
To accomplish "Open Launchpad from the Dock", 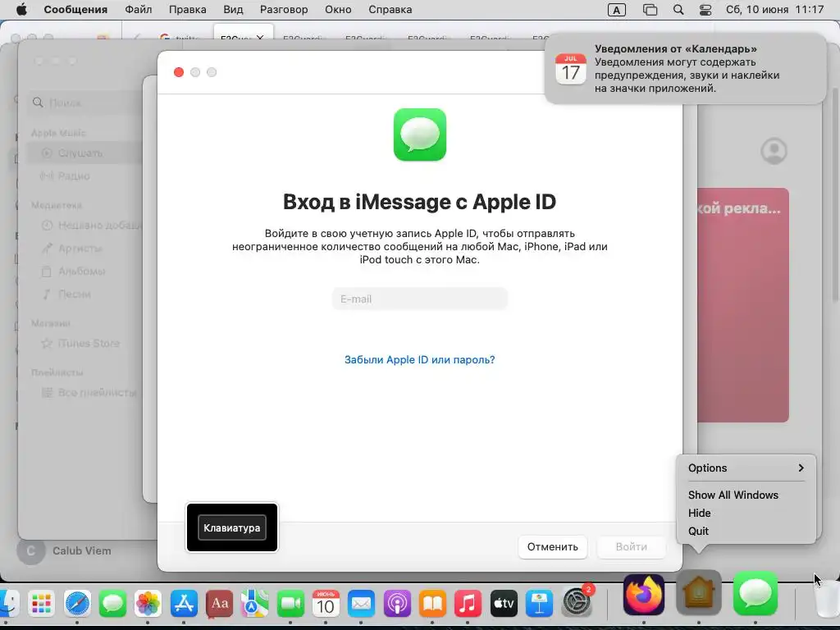I will (41, 603).
